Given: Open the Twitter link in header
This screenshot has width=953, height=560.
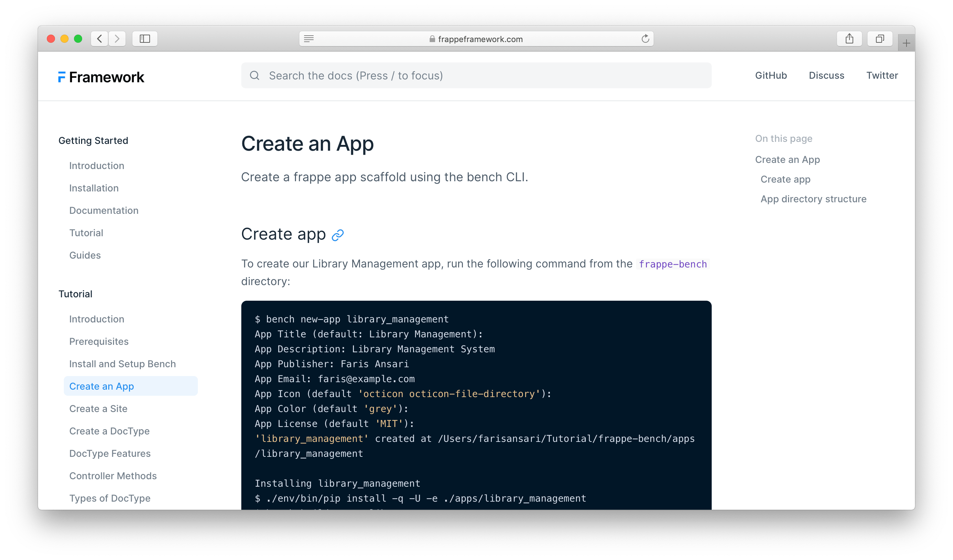Looking at the screenshot, I should pyautogui.click(x=882, y=76).
